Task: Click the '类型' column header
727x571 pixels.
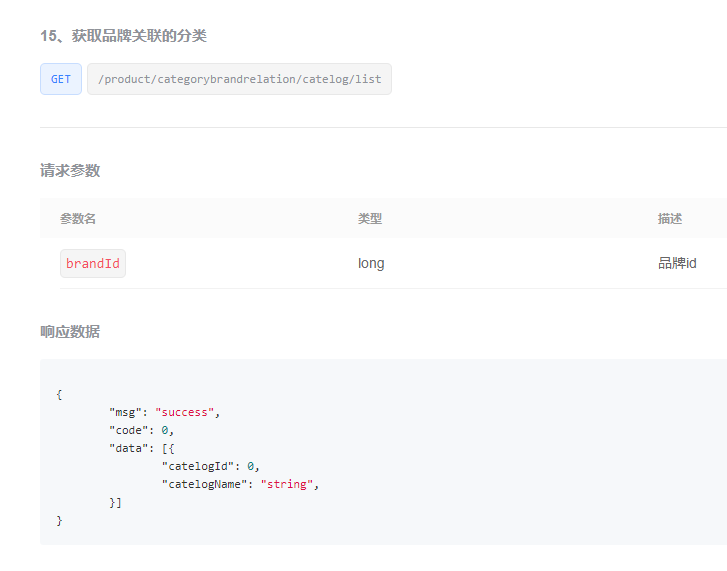Action: pos(370,218)
